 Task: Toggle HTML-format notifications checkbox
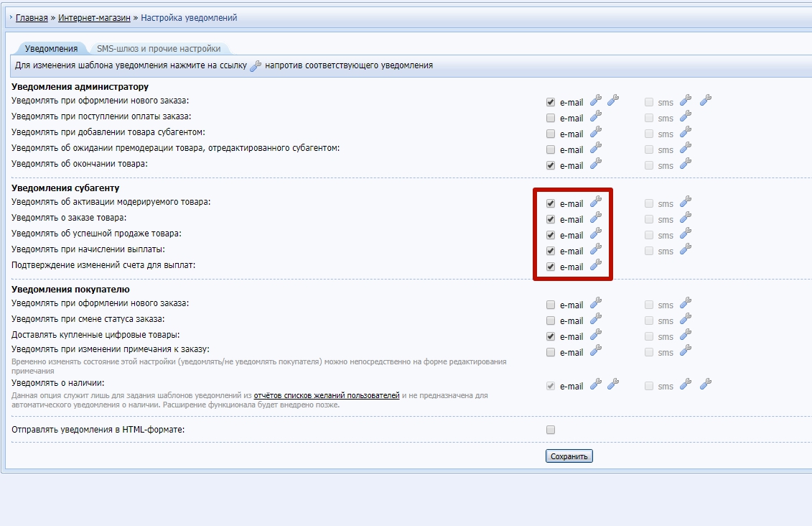tap(551, 430)
